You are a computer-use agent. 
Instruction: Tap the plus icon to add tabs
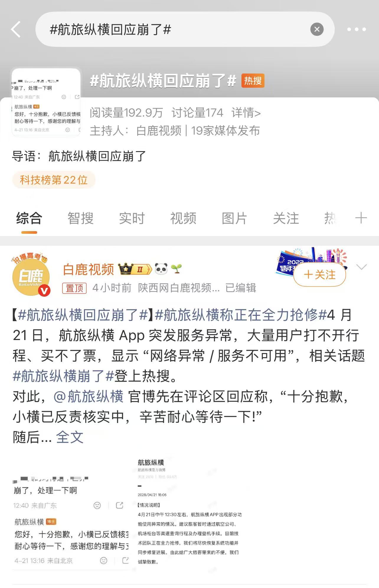click(x=361, y=218)
